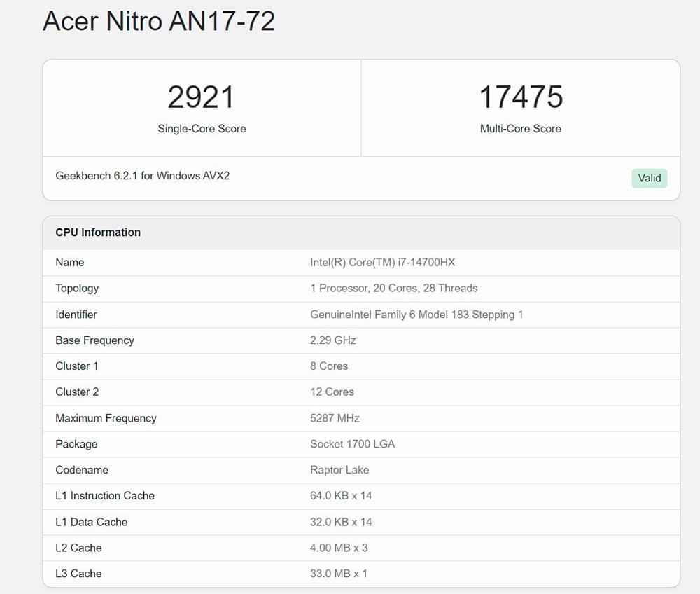Click the Geekbench 6.2.1 for Windows AVX2 text
Viewport: 700px width, 594px height.
143,176
